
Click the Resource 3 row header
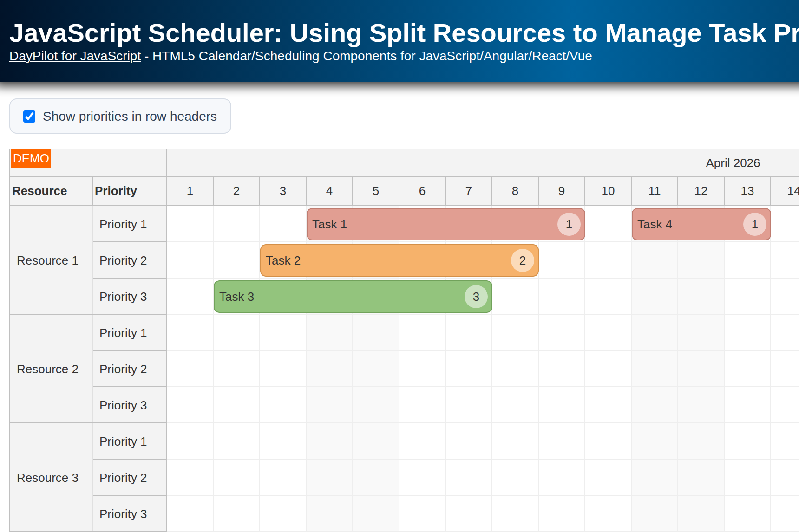click(47, 477)
